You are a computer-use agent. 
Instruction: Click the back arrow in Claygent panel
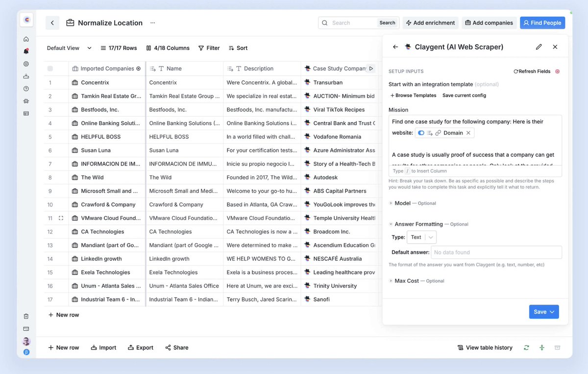pyautogui.click(x=395, y=47)
